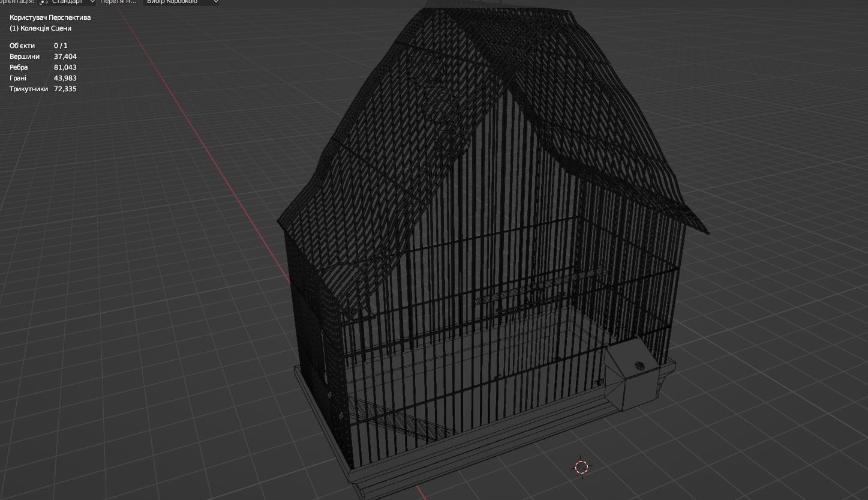
Task: Click the Об'єкти 0 / 1 statistic
Action: (x=38, y=46)
